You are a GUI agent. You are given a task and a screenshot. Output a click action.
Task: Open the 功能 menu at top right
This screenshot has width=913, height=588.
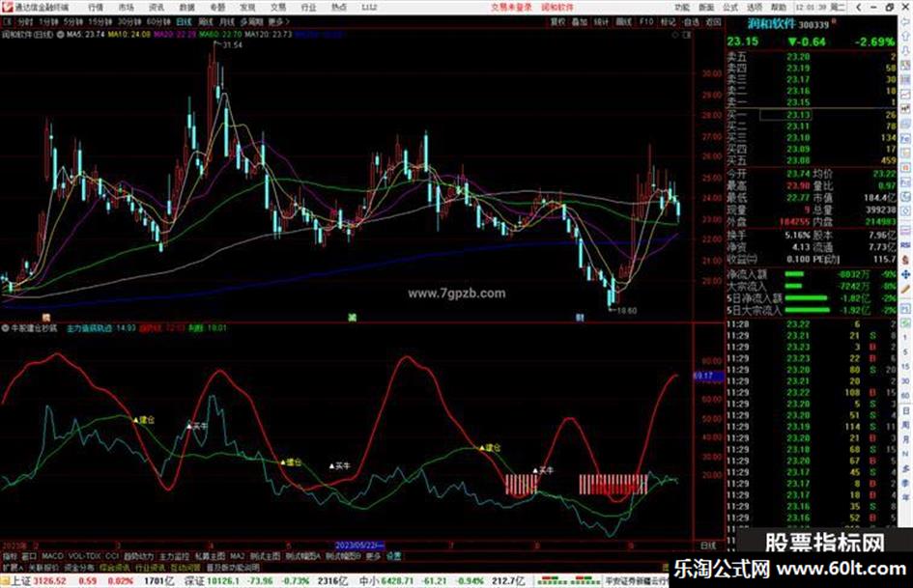click(683, 7)
